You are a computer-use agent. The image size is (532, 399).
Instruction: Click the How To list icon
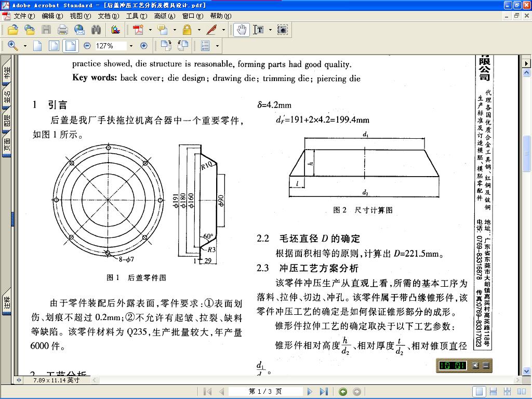pyautogui.click(x=205, y=46)
